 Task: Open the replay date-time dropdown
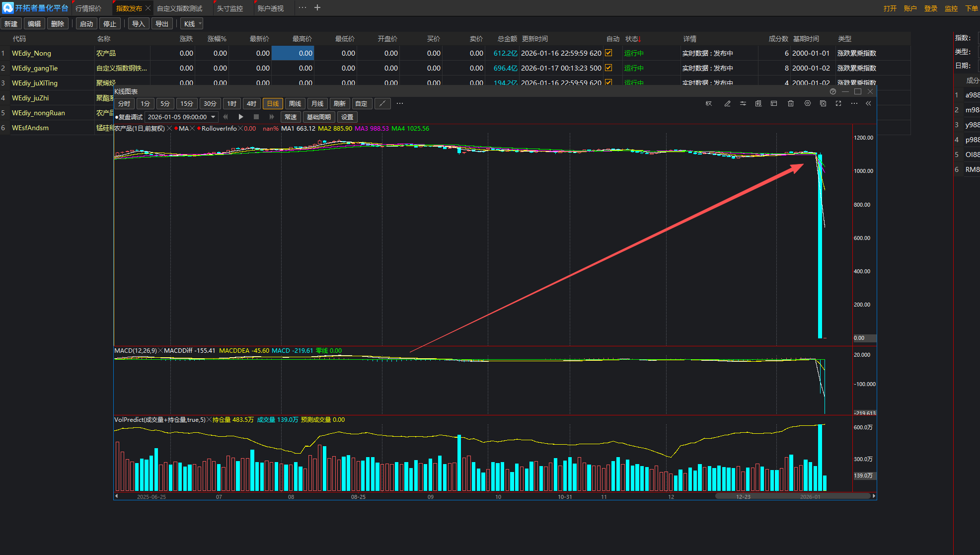pos(213,117)
